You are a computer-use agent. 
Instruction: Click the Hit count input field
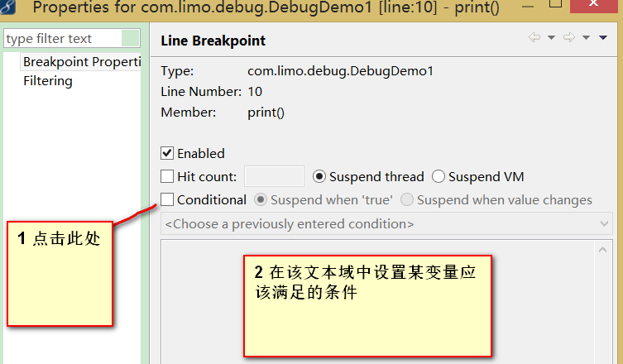274,176
